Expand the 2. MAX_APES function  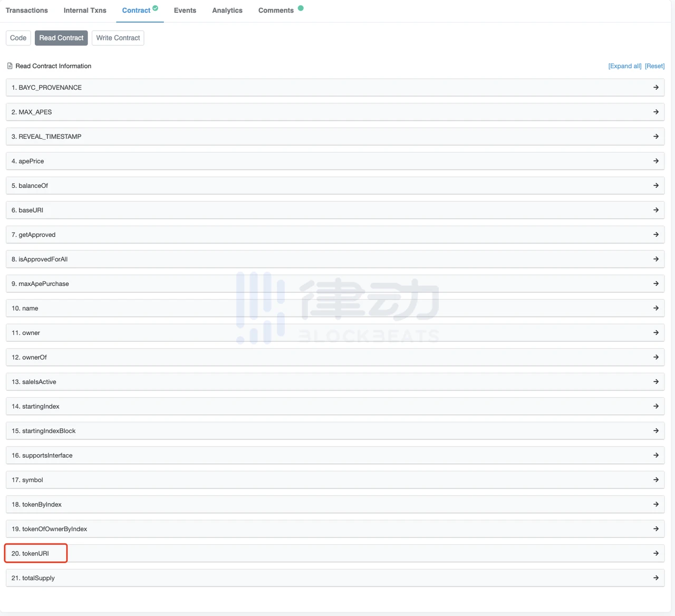pyautogui.click(x=335, y=112)
